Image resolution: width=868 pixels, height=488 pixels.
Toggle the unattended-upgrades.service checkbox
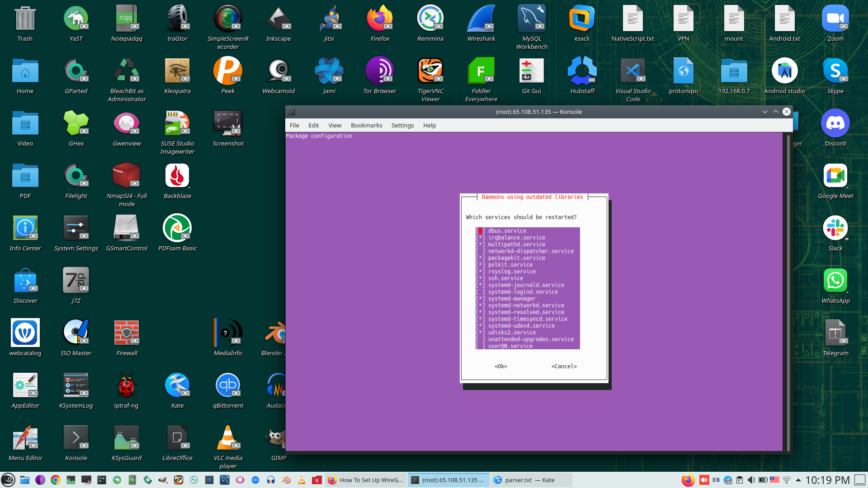480,339
